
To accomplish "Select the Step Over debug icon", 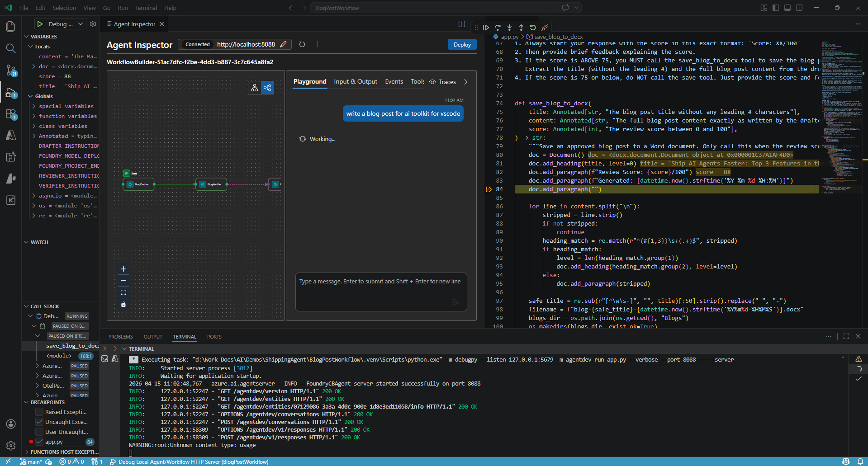I will (x=498, y=28).
